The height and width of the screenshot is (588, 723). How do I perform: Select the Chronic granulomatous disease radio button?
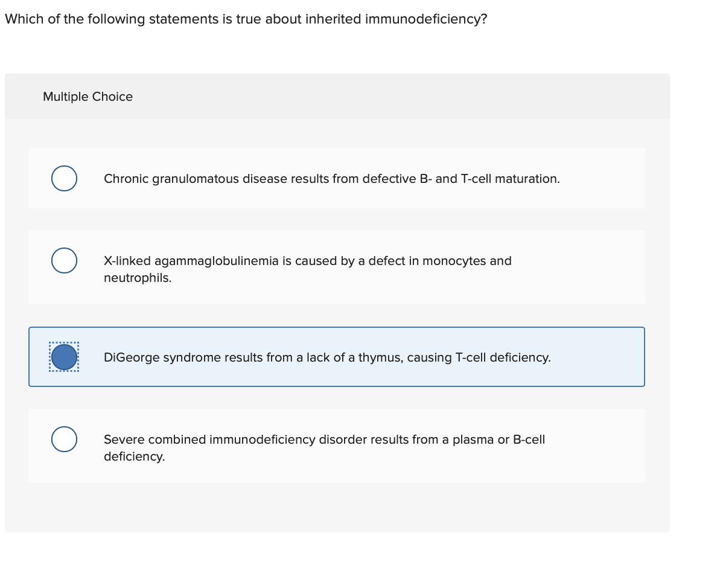click(64, 179)
